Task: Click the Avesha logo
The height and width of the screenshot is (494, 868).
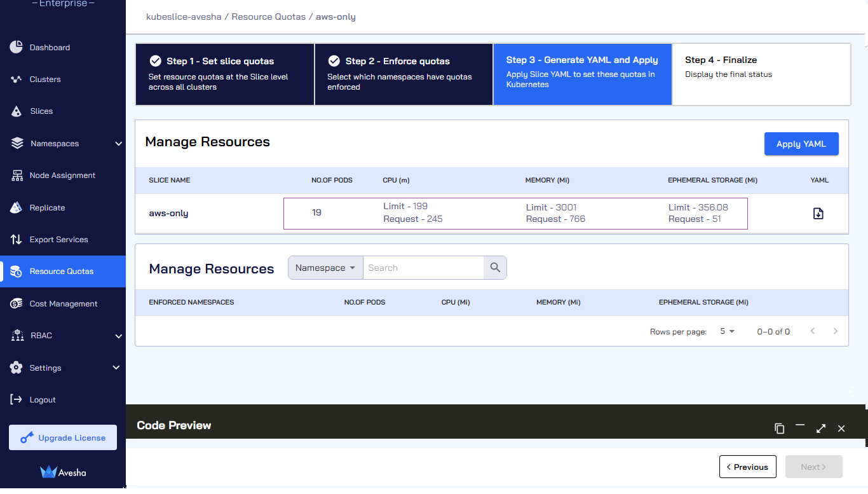Action: [63, 472]
